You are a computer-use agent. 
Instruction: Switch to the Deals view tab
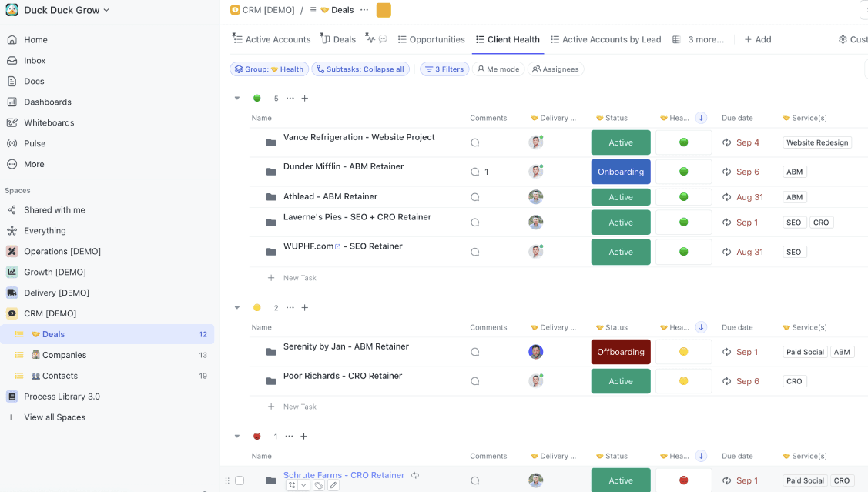click(338, 39)
